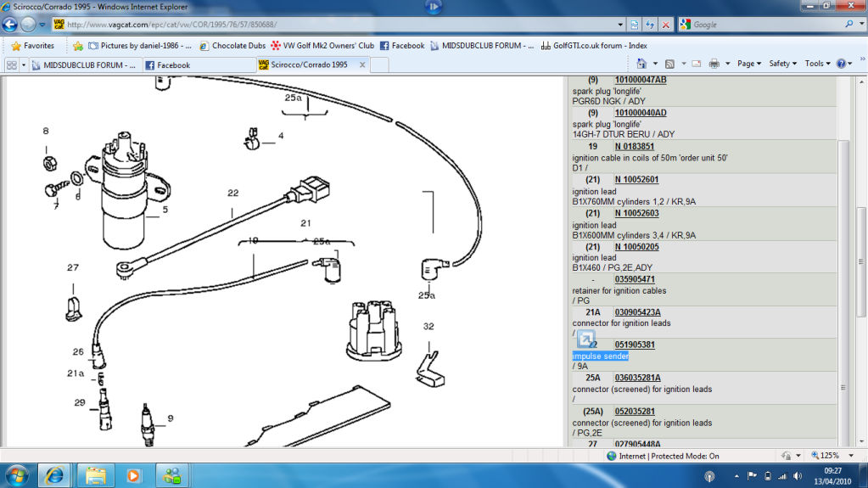
Task: Open search provider dropdown arrow
Action: click(x=861, y=25)
